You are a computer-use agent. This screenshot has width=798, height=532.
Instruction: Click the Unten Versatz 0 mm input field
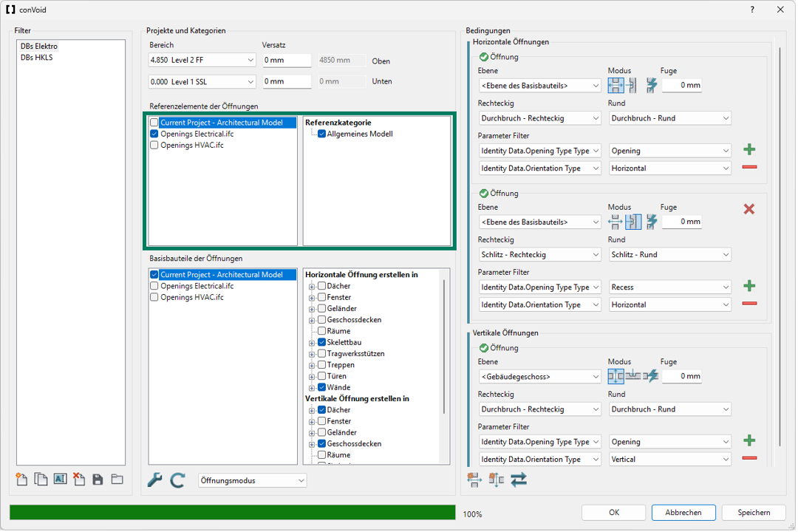287,81
